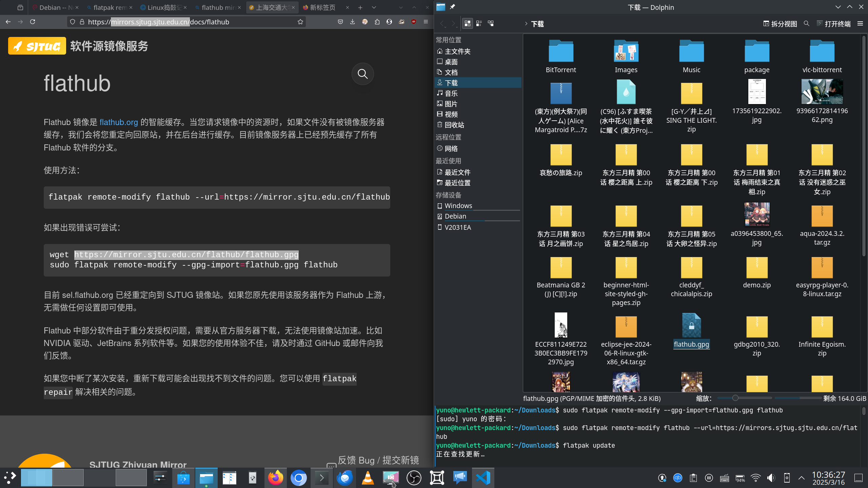Screen dimensions: 868x488
Task: Click Show Desktop button at panel end
Action: click(x=859, y=478)
